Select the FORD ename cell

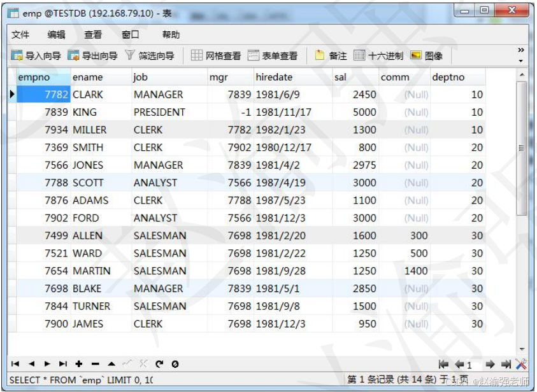(101, 218)
